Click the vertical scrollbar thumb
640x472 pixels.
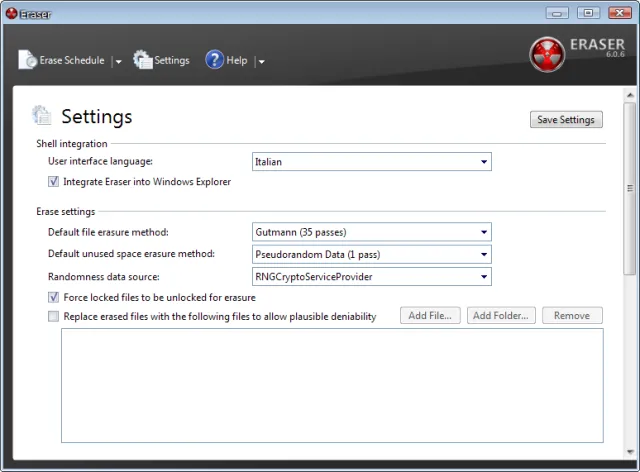point(630,189)
